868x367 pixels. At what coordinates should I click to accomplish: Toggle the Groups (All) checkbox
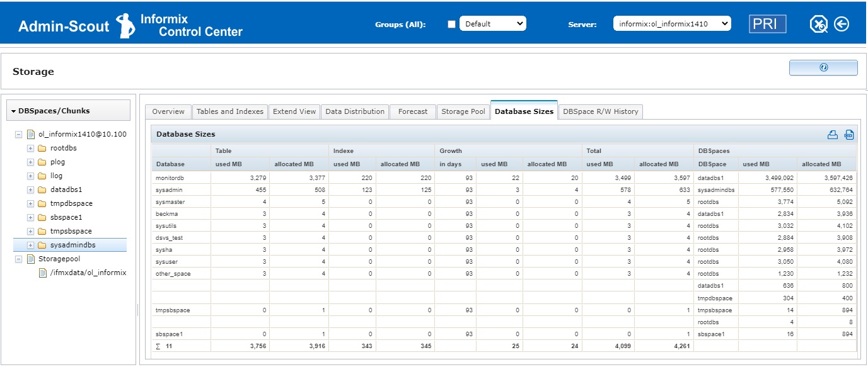tap(451, 25)
